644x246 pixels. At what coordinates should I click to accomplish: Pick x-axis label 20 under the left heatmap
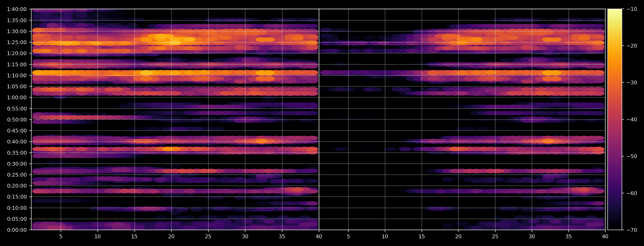tap(171, 236)
